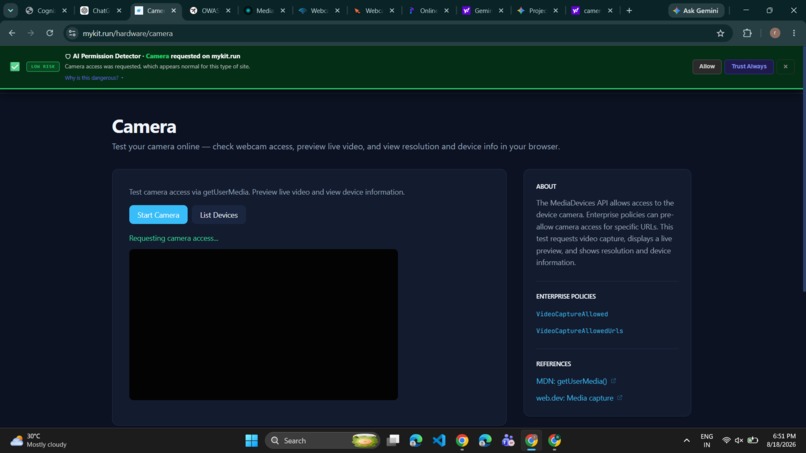The image size is (806, 453).
Task: Dismiss the permission detector banner
Action: click(x=785, y=66)
